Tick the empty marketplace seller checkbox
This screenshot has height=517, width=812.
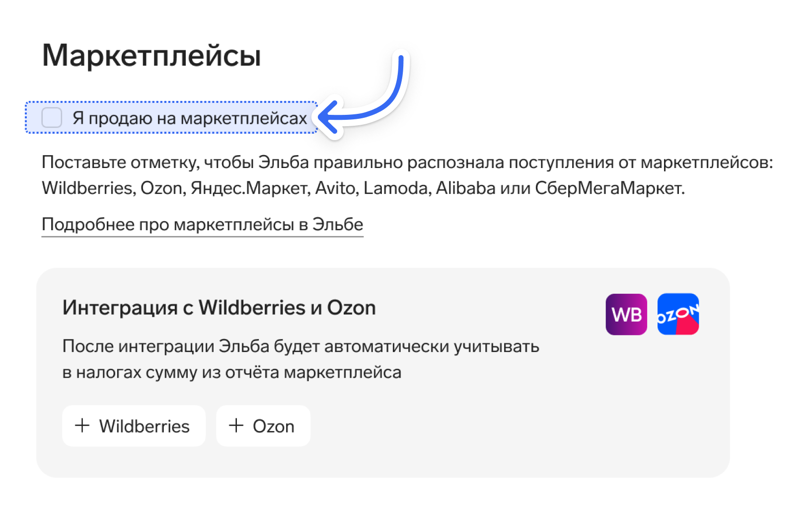click(x=52, y=118)
